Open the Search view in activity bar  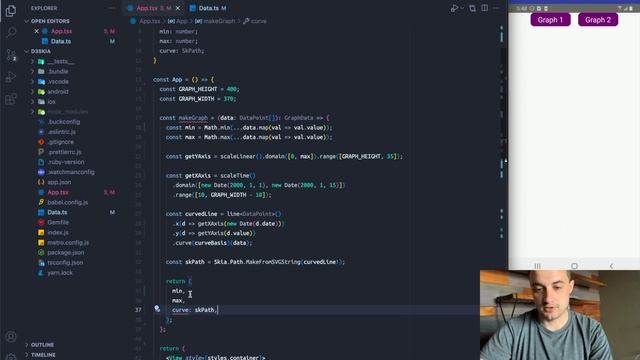point(11,32)
